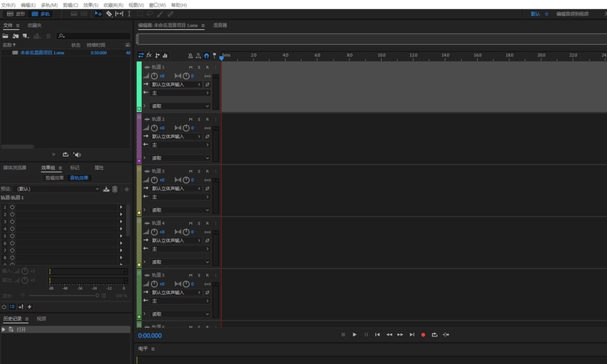607x364 pixels.
Task: Click the Sends icon in track header
Action: point(157,56)
